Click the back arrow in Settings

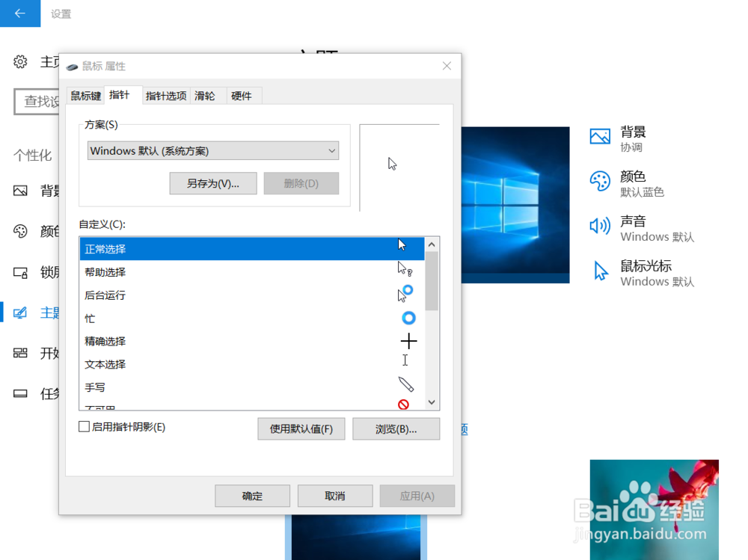point(20,13)
